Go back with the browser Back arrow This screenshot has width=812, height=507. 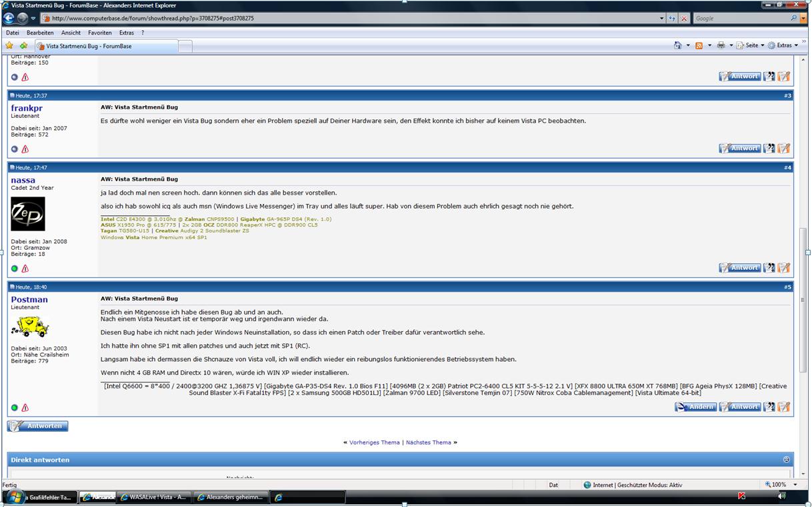tap(9, 18)
